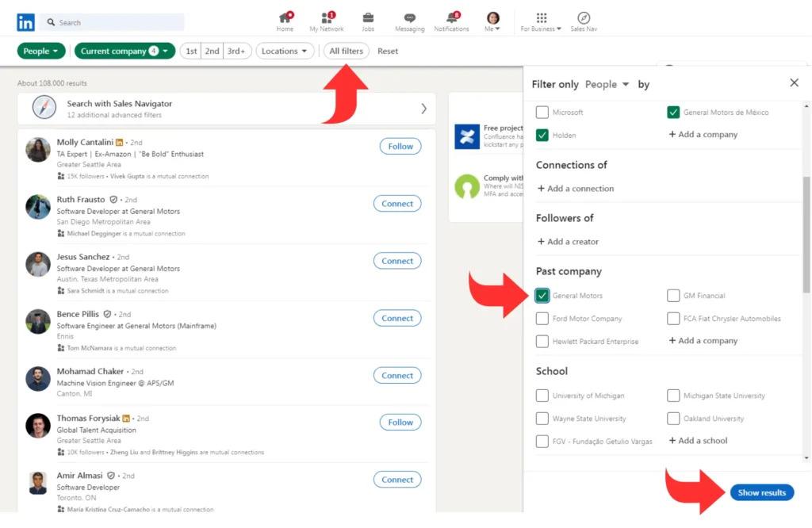This screenshot has height=528, width=812.
Task: Click the Confluence ad logo
Action: pyautogui.click(x=466, y=136)
